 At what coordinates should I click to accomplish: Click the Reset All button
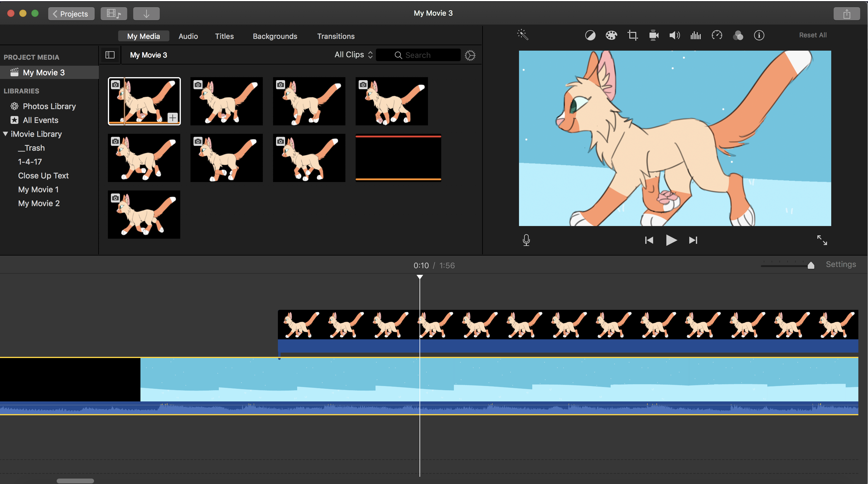813,35
